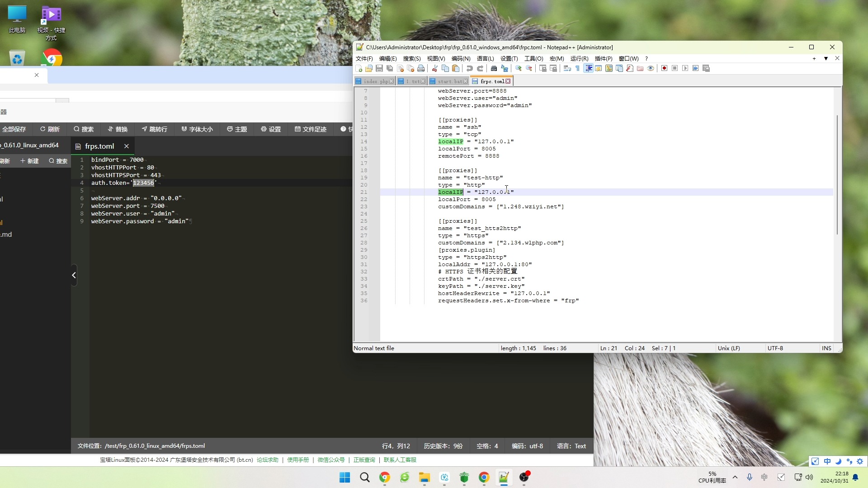
Task: Open the 搜索(S) menu in Notepad++
Action: pyautogui.click(x=412, y=59)
